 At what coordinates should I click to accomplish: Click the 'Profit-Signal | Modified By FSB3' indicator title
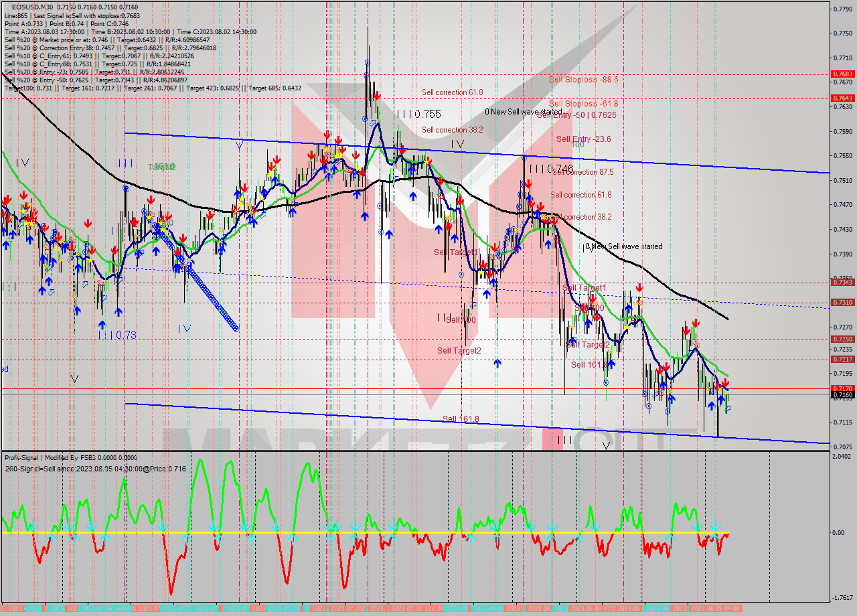pyautogui.click(x=71, y=457)
